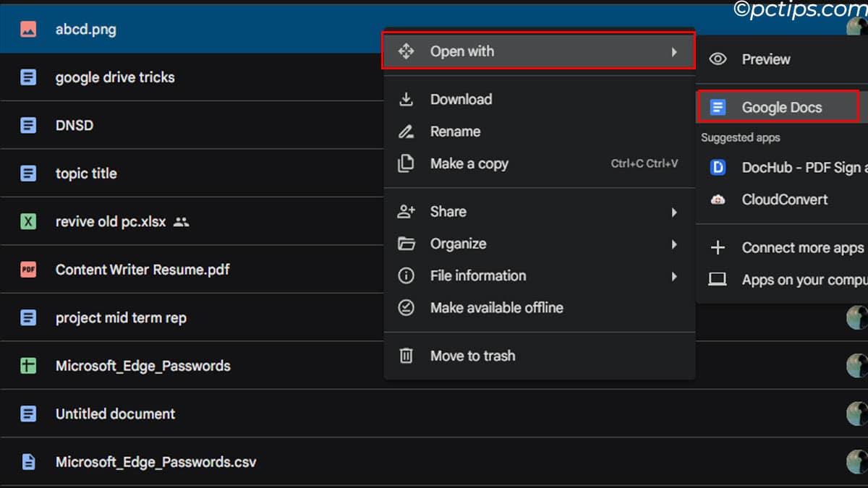Viewport: 868px width, 488px height.
Task: Click the CloudConvert cloud icon
Action: pos(718,200)
